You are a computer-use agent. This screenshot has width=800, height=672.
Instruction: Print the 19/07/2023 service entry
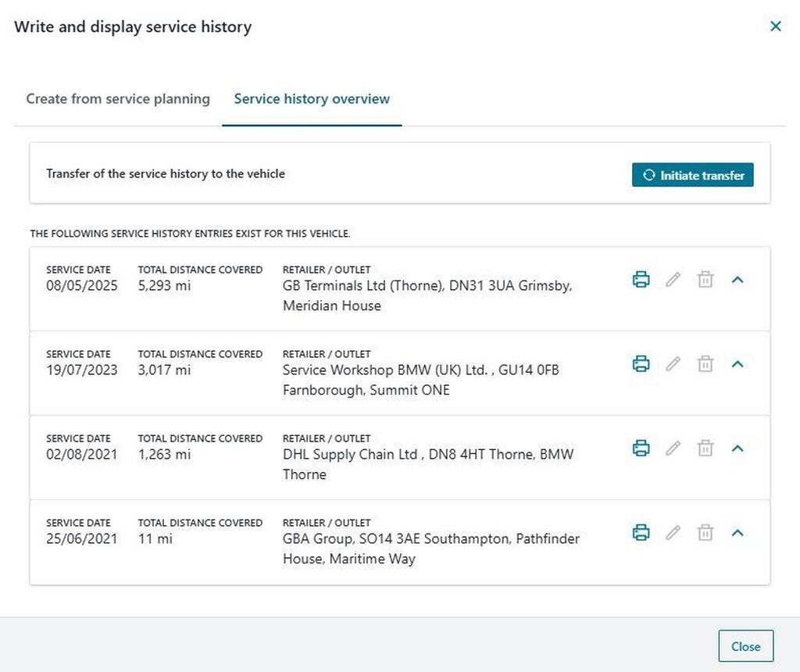(x=641, y=364)
